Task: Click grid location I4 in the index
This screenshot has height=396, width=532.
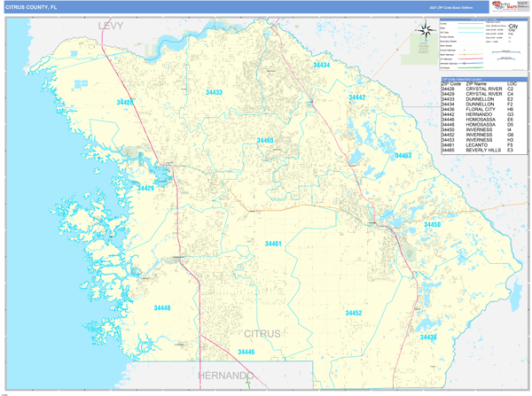Action: (509, 129)
